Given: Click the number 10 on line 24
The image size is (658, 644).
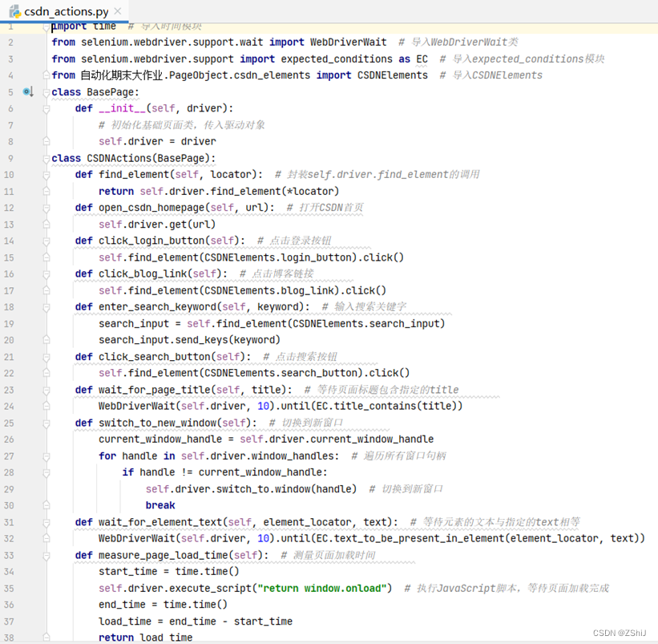Looking at the screenshot, I should click(263, 407).
